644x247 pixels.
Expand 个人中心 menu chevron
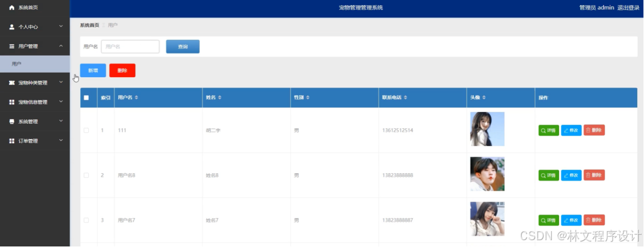(x=61, y=27)
